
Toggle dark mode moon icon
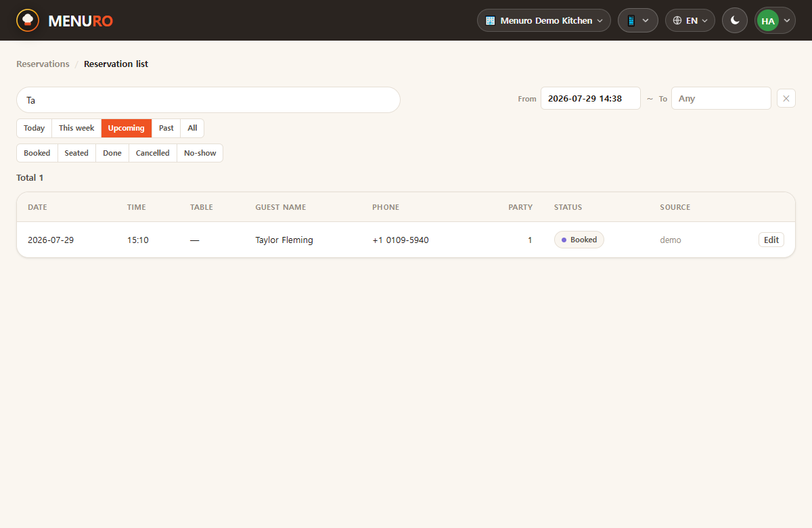tap(735, 20)
